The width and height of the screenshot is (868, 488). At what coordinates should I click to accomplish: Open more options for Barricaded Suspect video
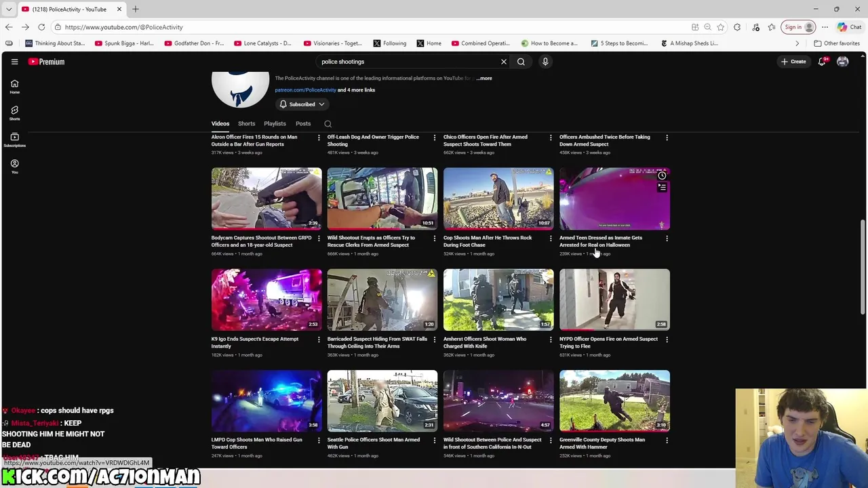tap(435, 340)
